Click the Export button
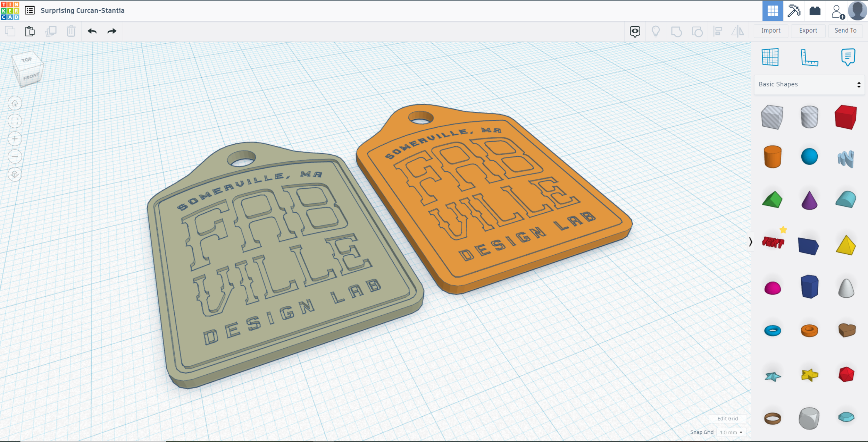Viewport: 868px width, 442px height. (x=808, y=31)
